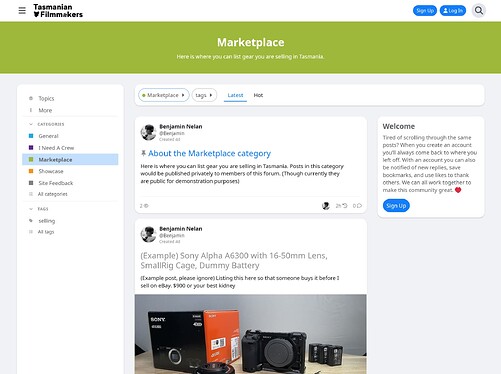Switch to the Hot tab
Viewport: 501px width, 374px height.
tap(258, 95)
